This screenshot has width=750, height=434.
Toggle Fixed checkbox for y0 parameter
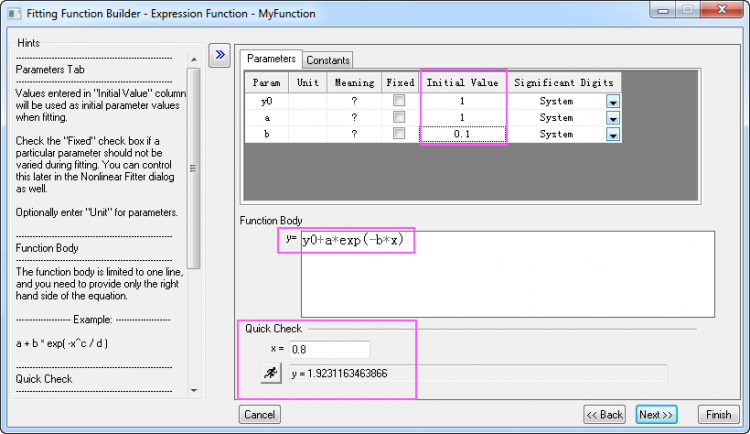399,100
